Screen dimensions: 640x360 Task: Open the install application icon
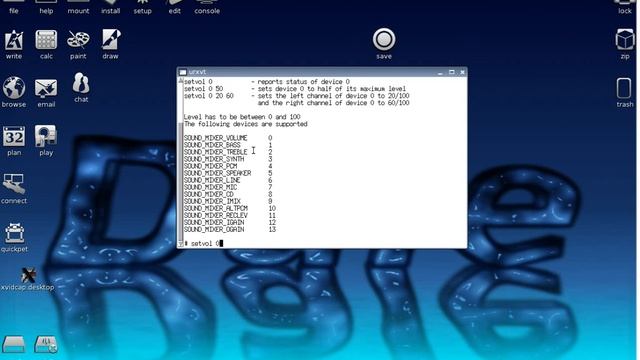click(111, 6)
